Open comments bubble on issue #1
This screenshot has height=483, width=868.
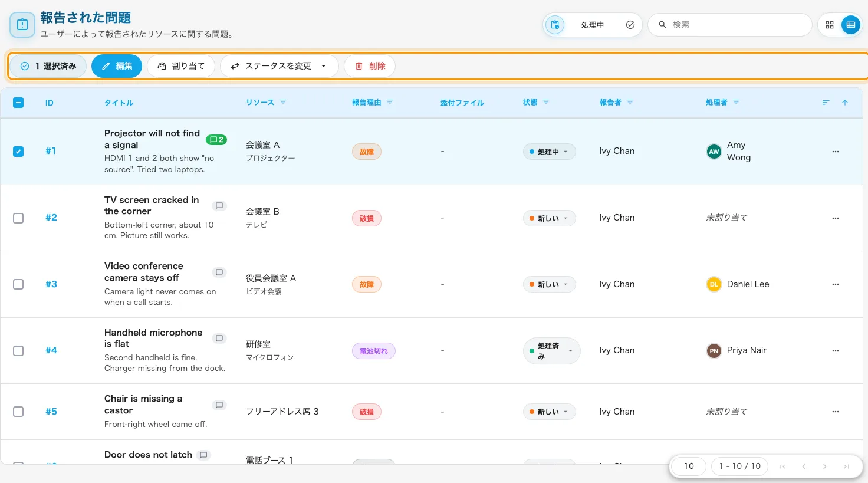(x=216, y=140)
